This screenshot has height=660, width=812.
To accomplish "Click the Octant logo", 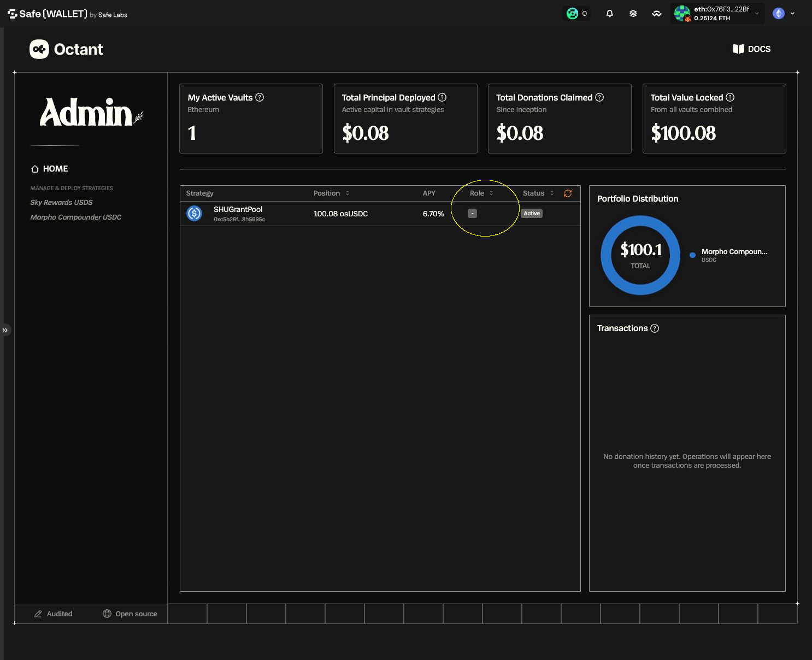I will tap(66, 49).
